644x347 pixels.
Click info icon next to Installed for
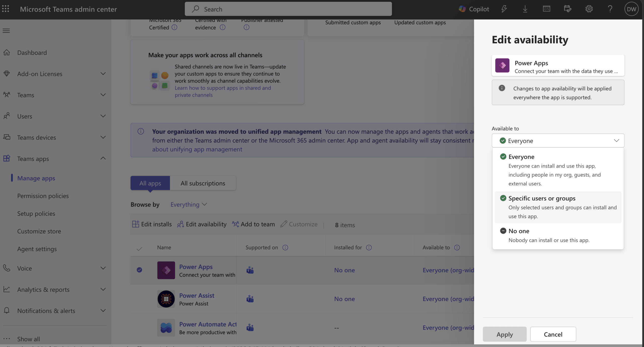tap(369, 247)
